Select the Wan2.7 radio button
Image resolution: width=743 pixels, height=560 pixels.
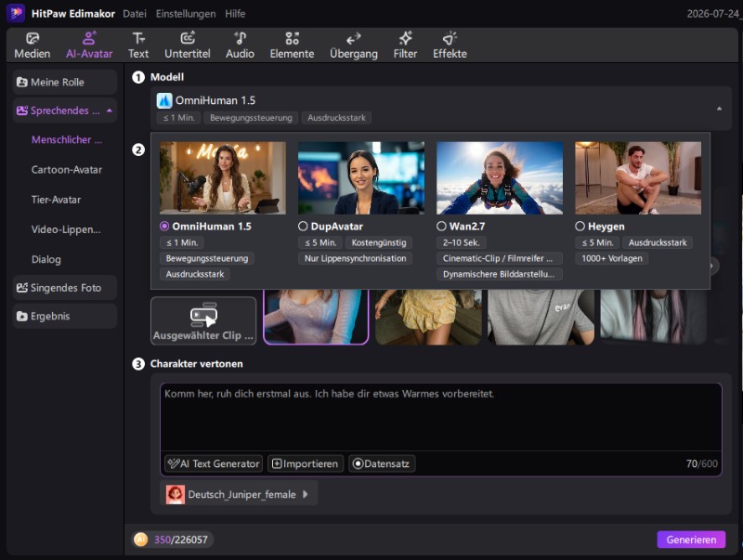point(441,226)
